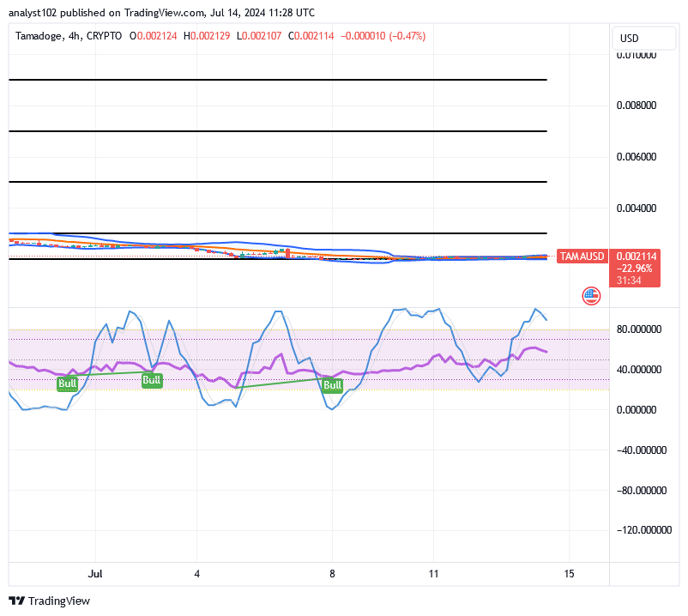This screenshot has width=688, height=616.
Task: Click the TradingView logo at bottom
Action: coord(49,601)
